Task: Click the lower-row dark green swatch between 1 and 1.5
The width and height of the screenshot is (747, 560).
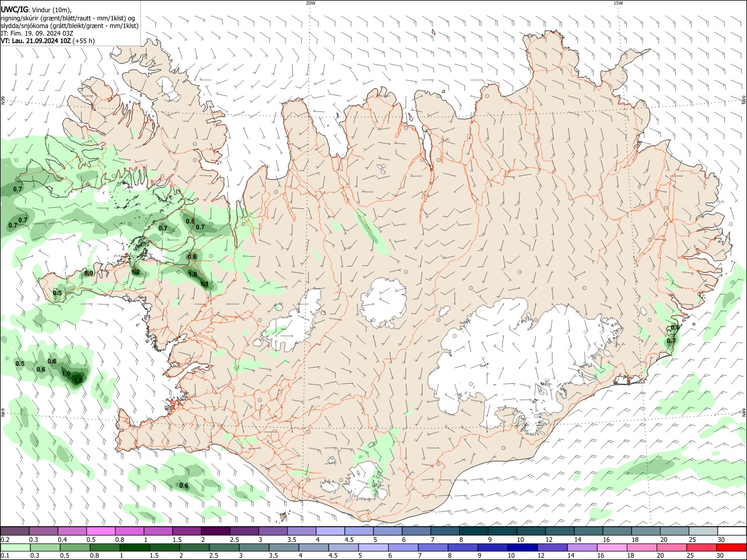Action: point(134,547)
